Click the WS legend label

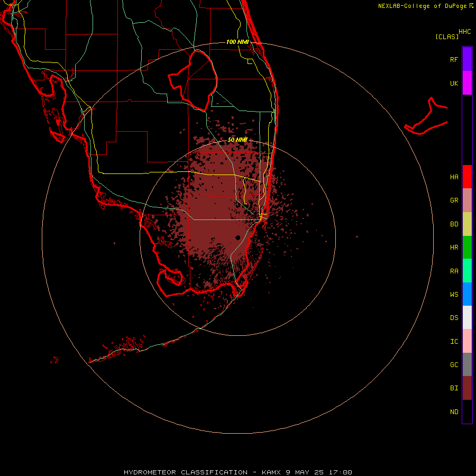[x=454, y=295]
